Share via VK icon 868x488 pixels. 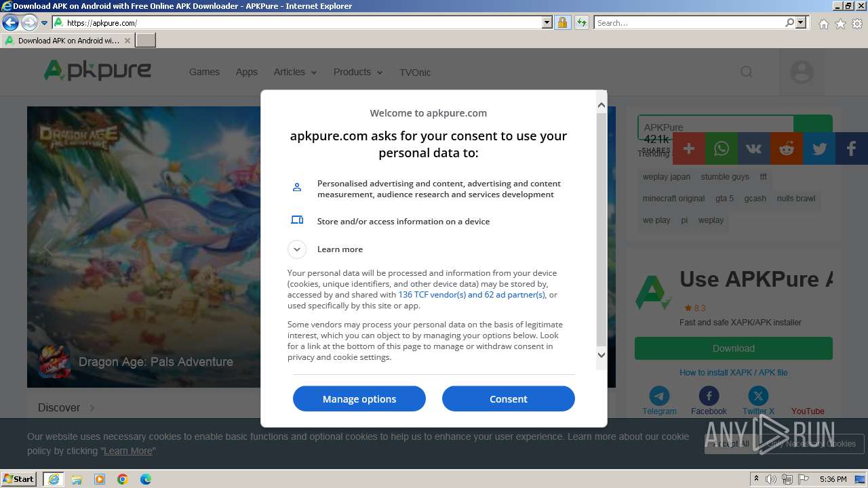click(x=754, y=148)
